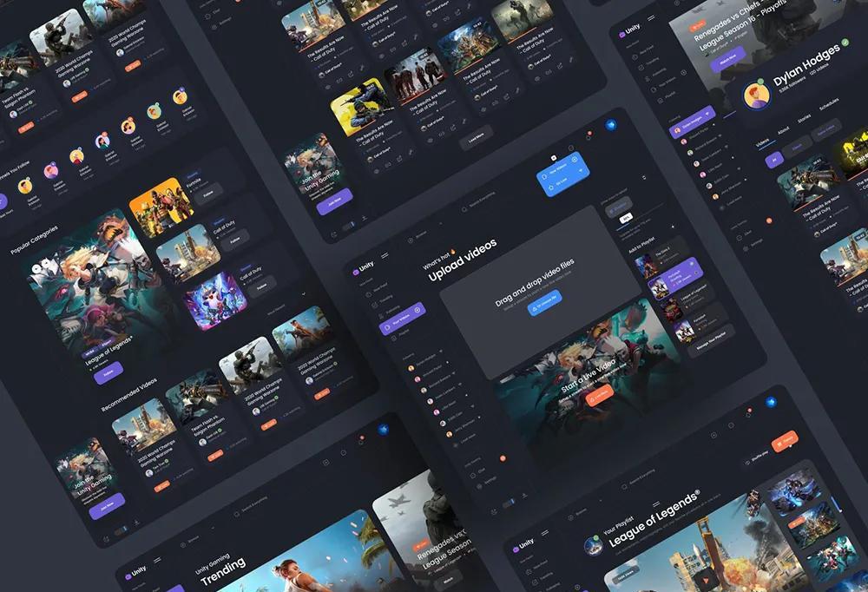Click blue avatar on League of Legends playlist screen
The width and height of the screenshot is (868, 592).
771,403
